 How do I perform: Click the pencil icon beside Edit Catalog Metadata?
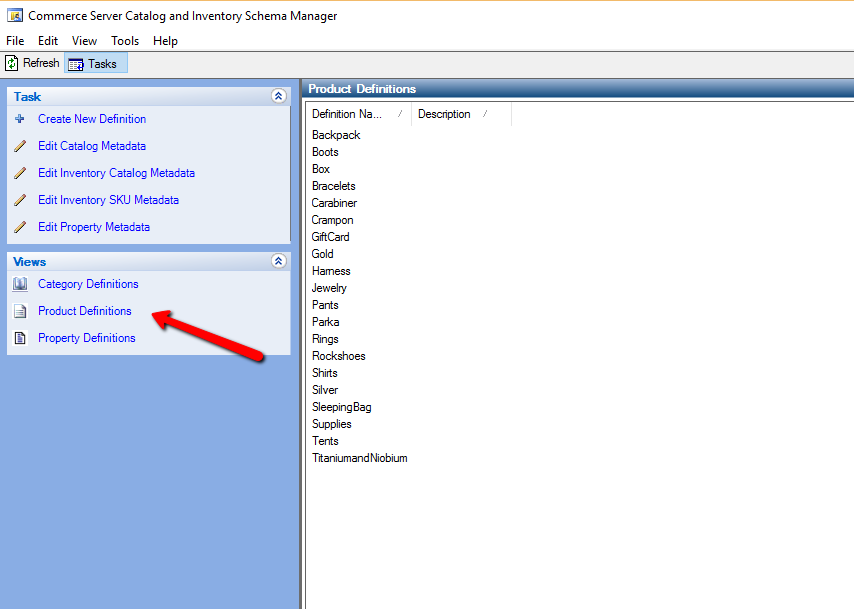pyautogui.click(x=20, y=146)
